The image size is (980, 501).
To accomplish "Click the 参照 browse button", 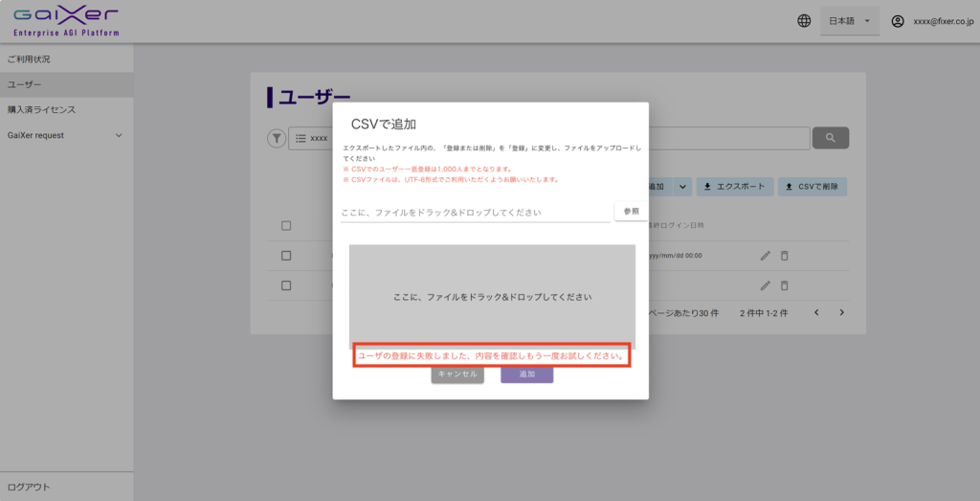I will pos(631,211).
